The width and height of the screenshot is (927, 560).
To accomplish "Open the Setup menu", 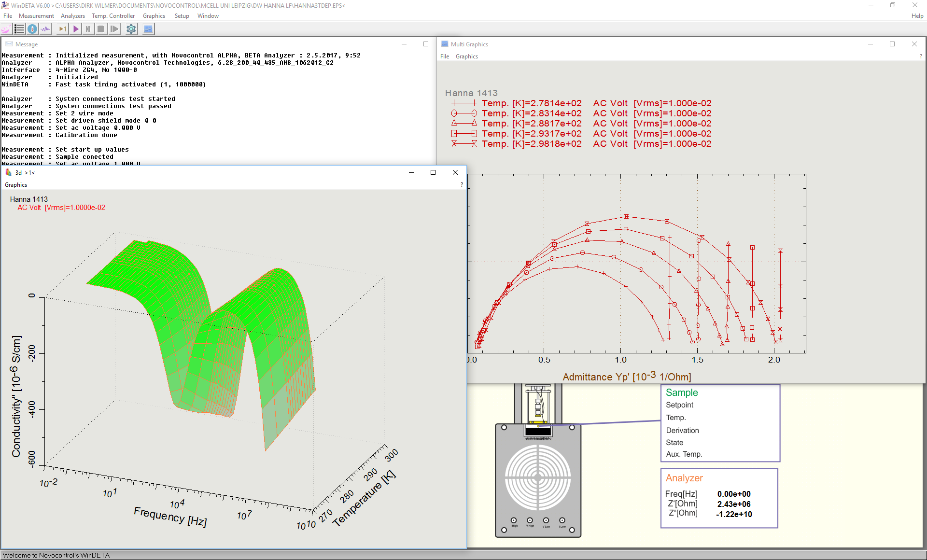I will pyautogui.click(x=182, y=16).
